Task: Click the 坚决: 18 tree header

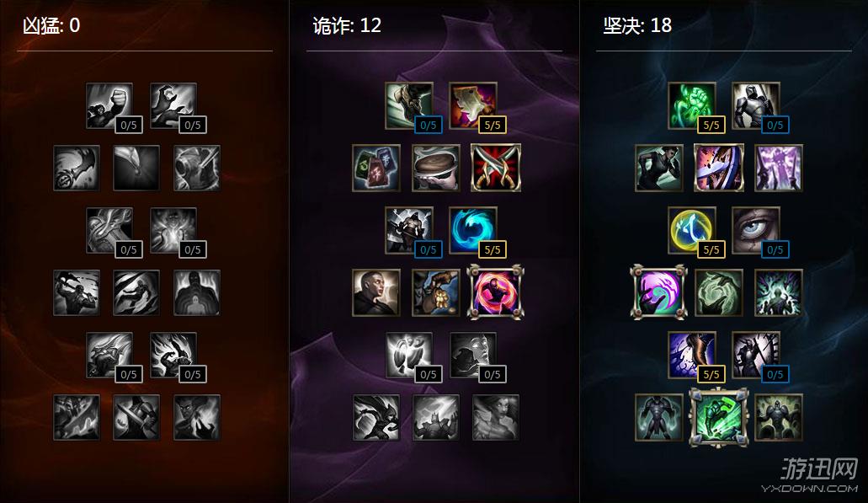Action: click(637, 25)
